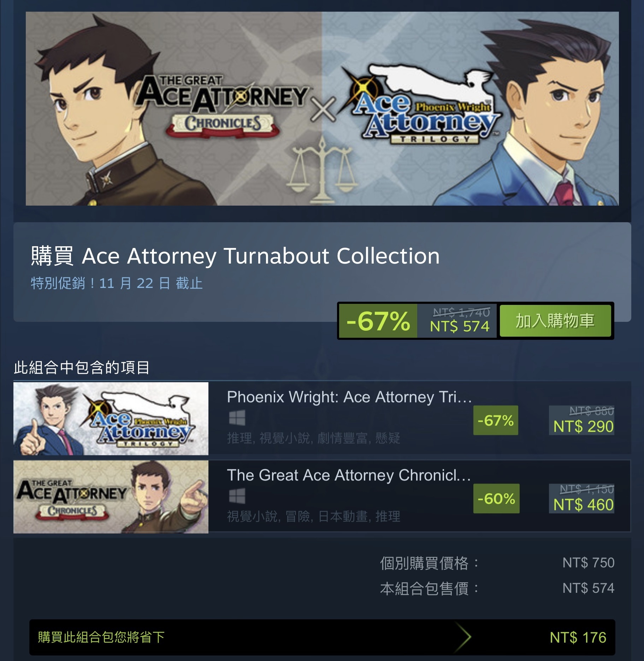644x661 pixels.
Task: Click the NT$ 176 savings amount
Action: click(x=578, y=637)
